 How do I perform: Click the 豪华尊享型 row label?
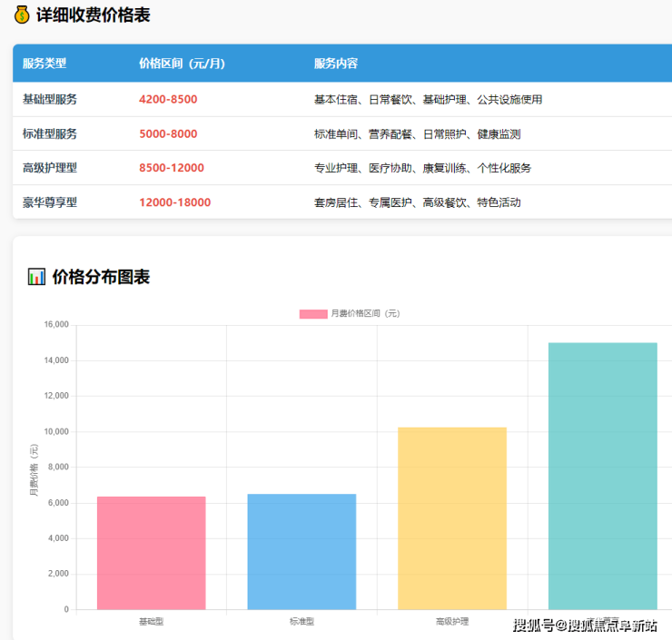(50, 202)
